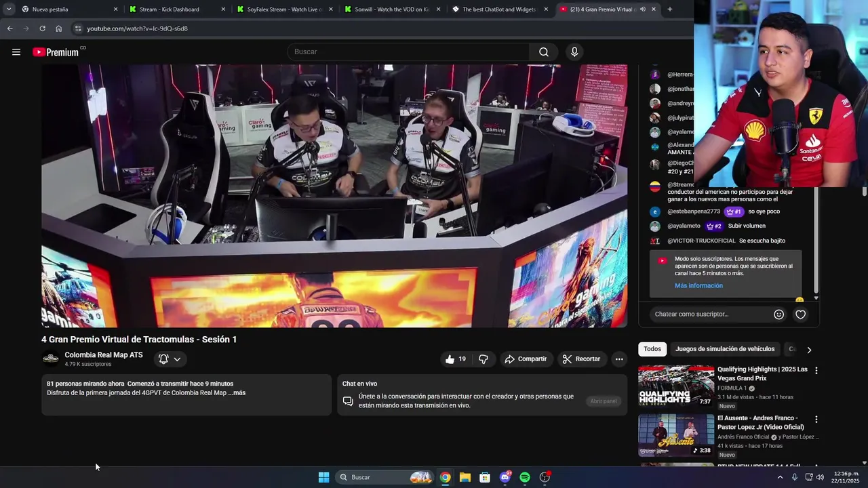Click the Recortar clip button

click(x=581, y=359)
